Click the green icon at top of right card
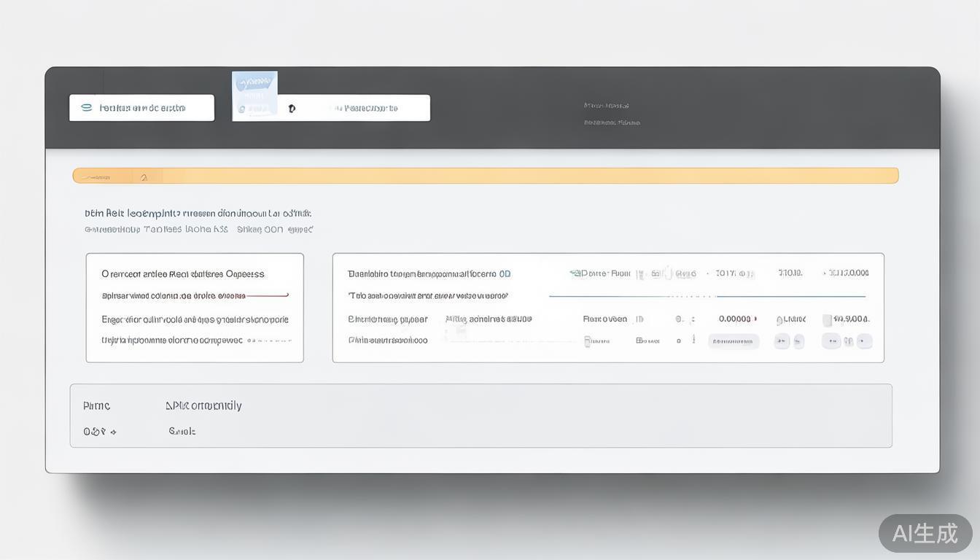980x560 pixels. (x=575, y=273)
